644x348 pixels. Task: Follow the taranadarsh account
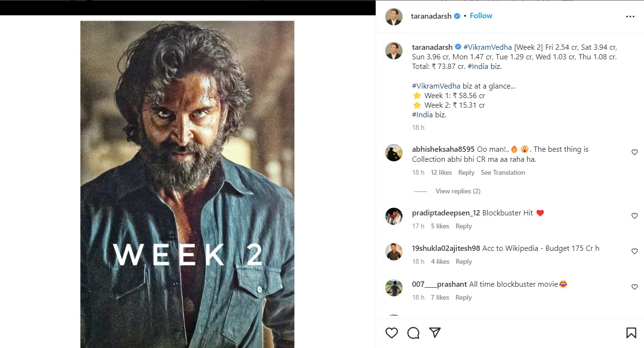click(x=481, y=16)
